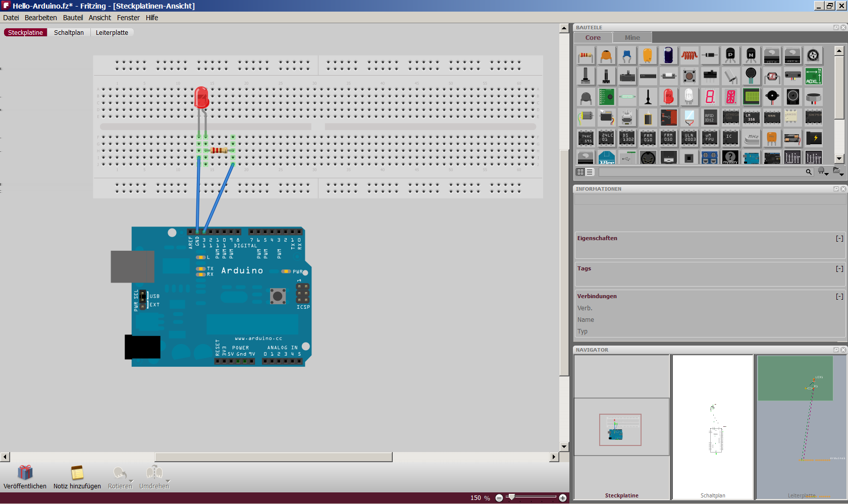Open the Core parts bin tab

[x=593, y=38]
